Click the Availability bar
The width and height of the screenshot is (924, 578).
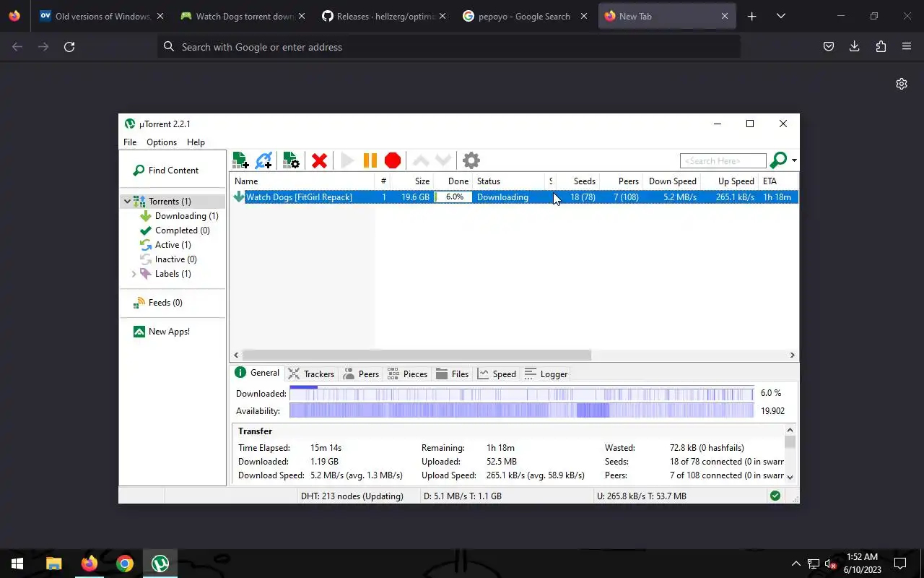521,411
